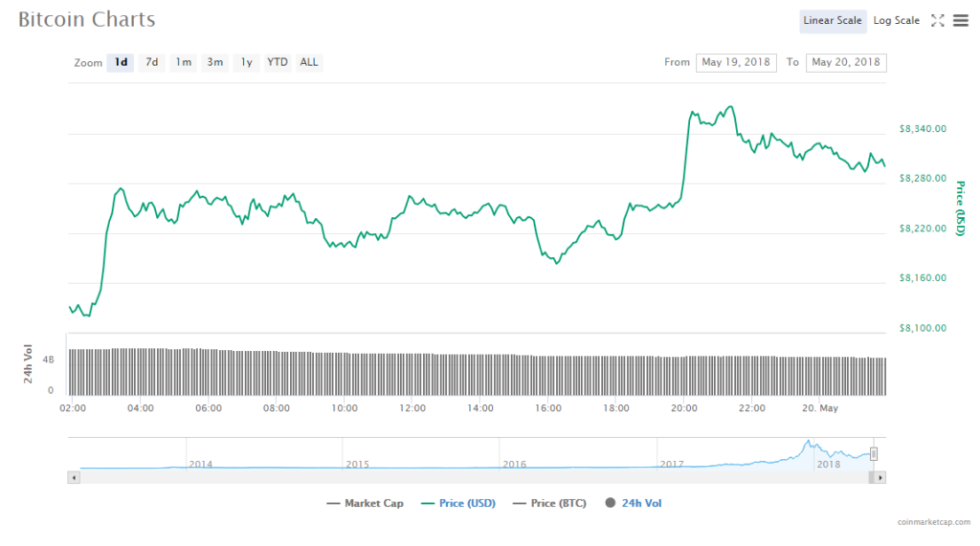
Task: Switch to Log Scale
Action: [896, 21]
